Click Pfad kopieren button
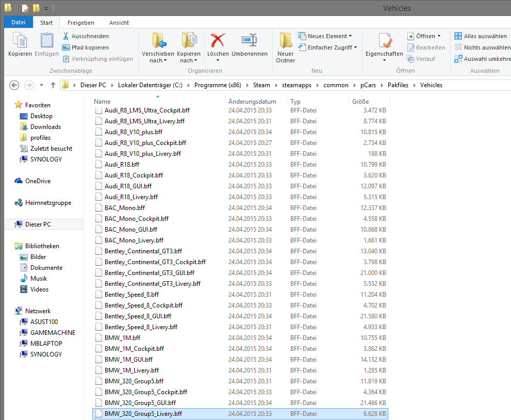This screenshot has height=420, width=511. 85,47
